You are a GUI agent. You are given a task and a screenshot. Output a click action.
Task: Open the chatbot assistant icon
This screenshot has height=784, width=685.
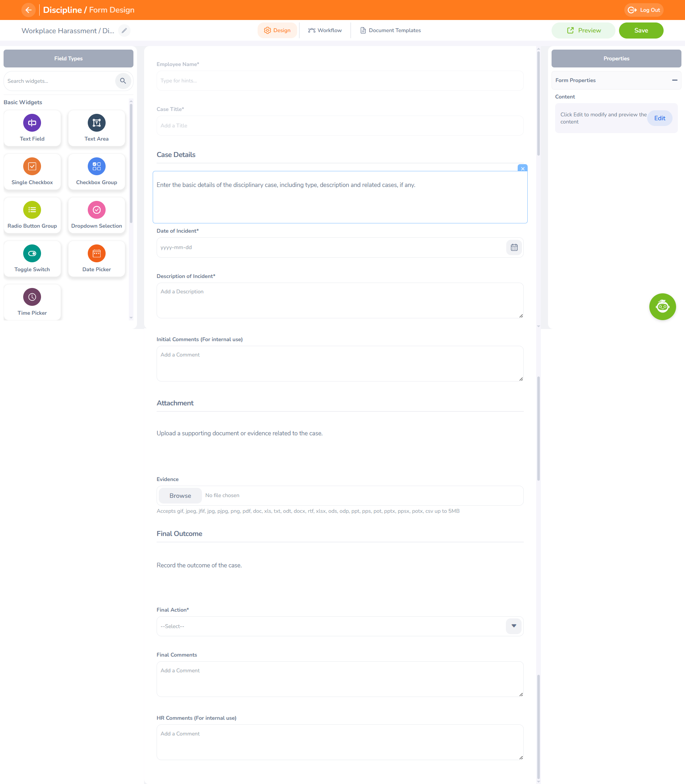pos(662,307)
